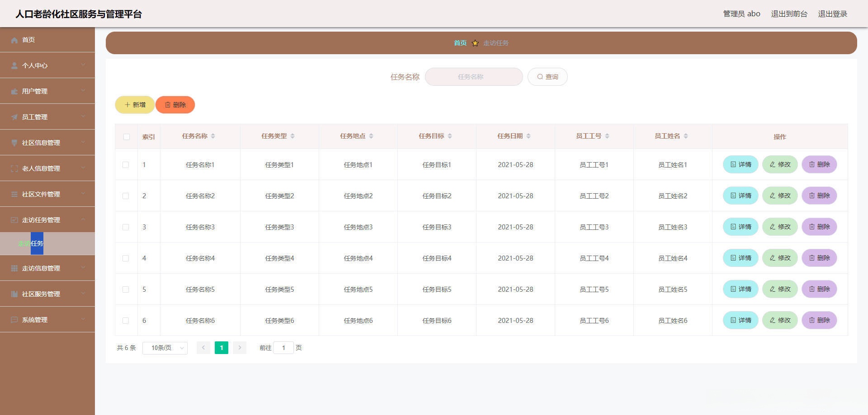Screen dimensions: 868x415
Task: Sort ascending or descending by 任务名称 column
Action: tap(213, 136)
